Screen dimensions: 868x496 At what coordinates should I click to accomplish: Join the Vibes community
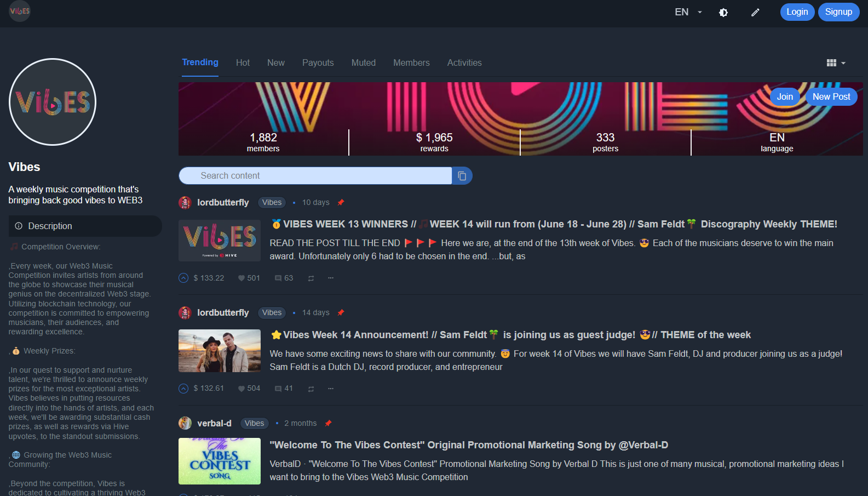(x=785, y=96)
